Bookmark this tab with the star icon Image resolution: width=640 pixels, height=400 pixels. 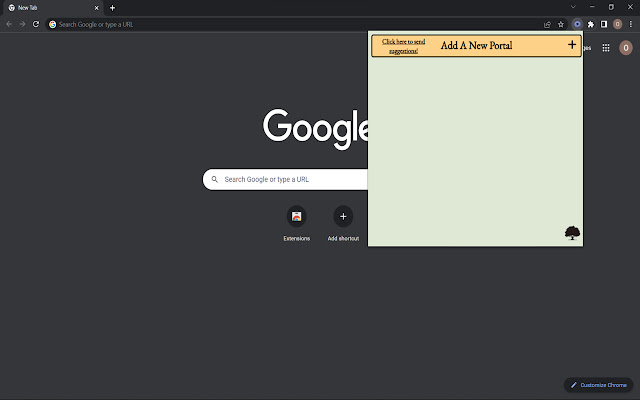[561, 24]
